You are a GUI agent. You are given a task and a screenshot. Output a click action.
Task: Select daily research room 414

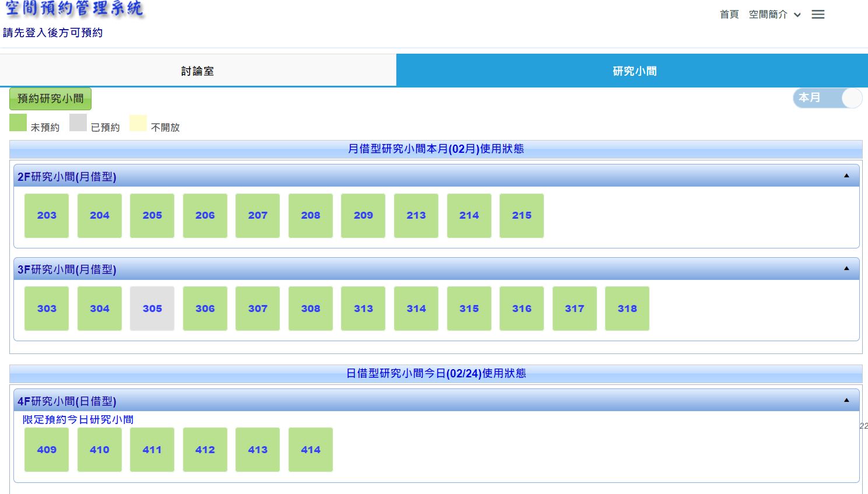point(311,450)
